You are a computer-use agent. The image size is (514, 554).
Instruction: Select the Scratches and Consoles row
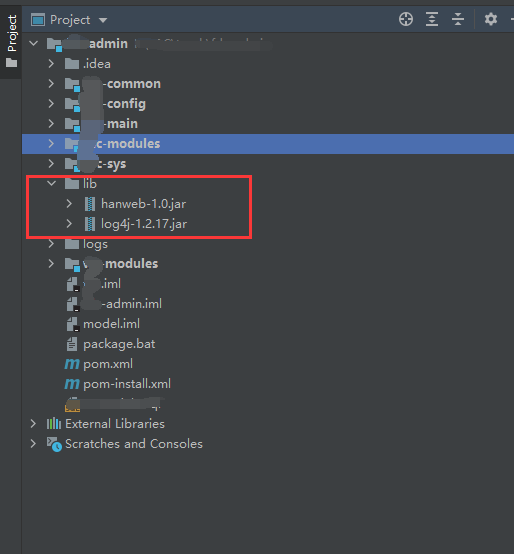268,444
